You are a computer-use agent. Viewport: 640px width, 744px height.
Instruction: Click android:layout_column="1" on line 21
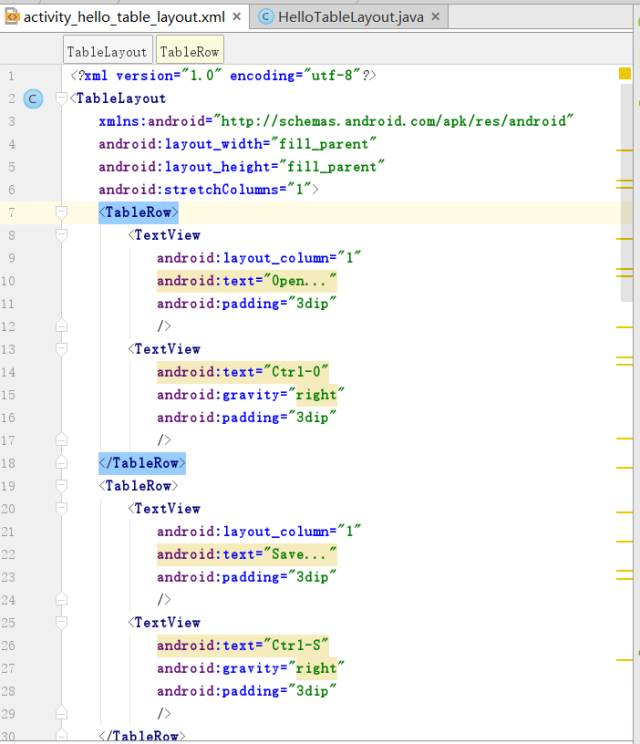(x=259, y=531)
